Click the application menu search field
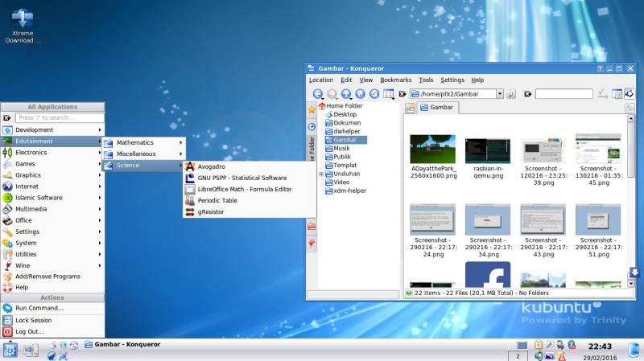Viewport: 644px width, 361px height. tap(59, 117)
